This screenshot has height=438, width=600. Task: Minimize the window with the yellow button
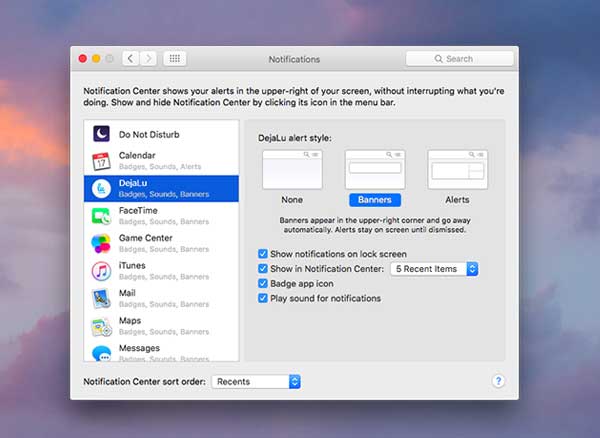[x=96, y=59]
